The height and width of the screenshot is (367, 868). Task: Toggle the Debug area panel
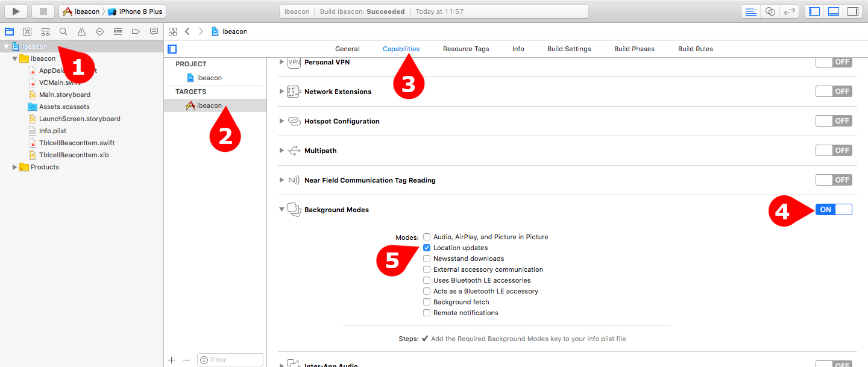[834, 11]
